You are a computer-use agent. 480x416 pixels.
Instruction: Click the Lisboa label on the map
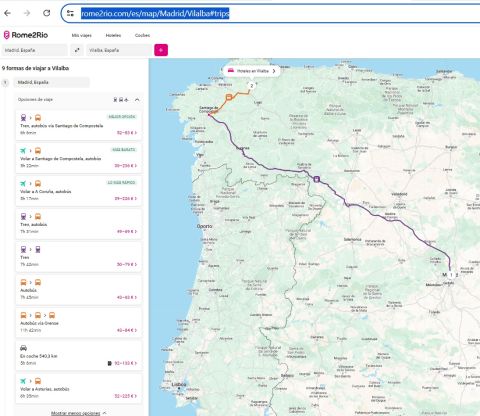pyautogui.click(x=179, y=385)
